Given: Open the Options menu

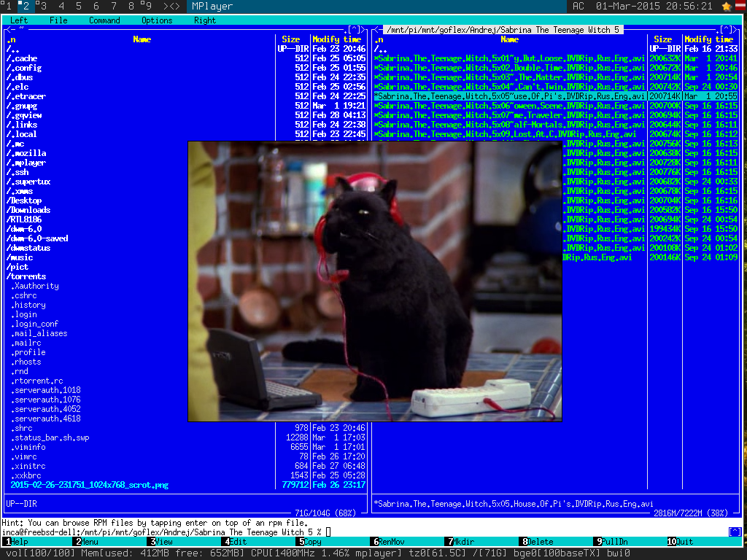Looking at the screenshot, I should [157, 20].
